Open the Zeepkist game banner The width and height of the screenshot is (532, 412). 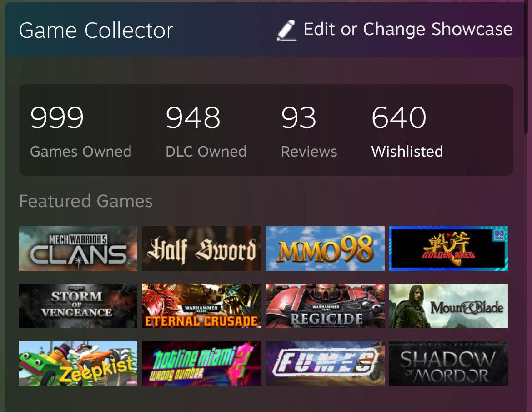78,363
